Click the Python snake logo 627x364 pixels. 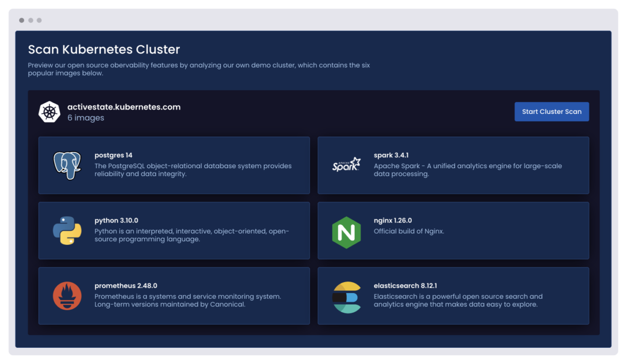click(67, 230)
